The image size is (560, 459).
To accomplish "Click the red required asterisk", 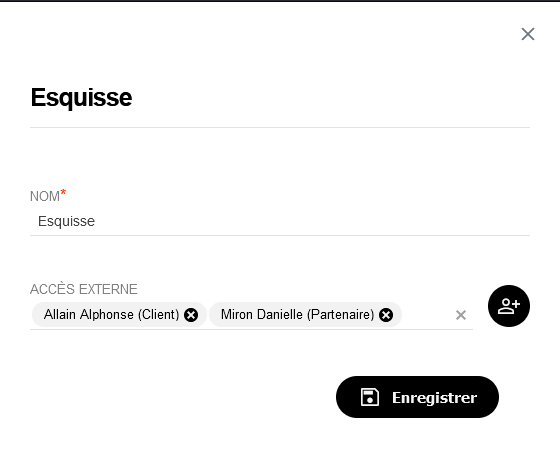I will tap(63, 193).
